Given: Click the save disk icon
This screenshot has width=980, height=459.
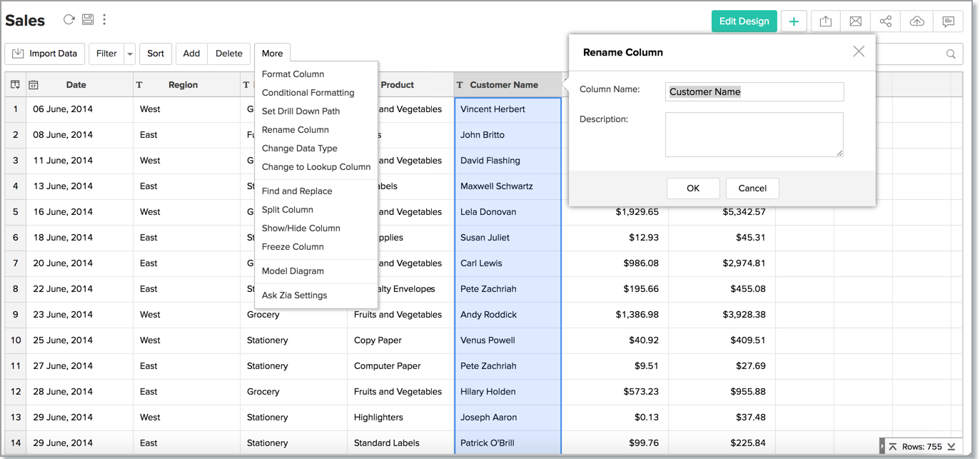Looking at the screenshot, I should pyautogui.click(x=88, y=20).
